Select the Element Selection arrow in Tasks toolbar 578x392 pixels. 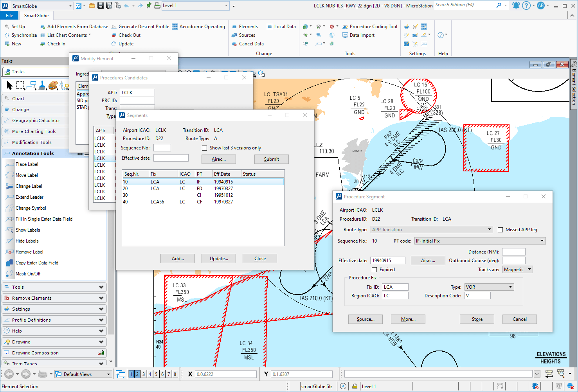pyautogui.click(x=9, y=85)
